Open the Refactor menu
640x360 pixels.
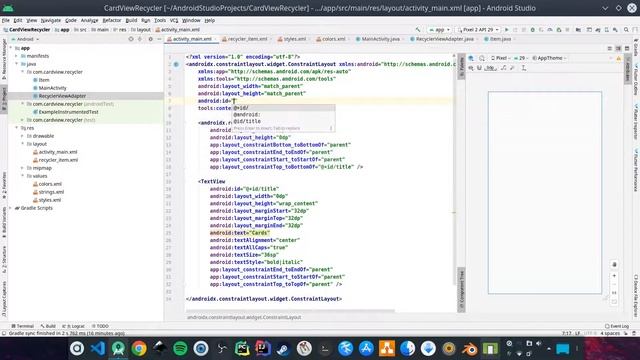point(111,20)
